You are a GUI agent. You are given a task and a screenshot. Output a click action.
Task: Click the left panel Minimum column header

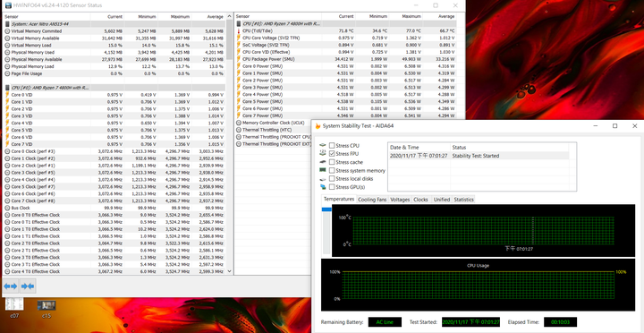tap(141, 16)
